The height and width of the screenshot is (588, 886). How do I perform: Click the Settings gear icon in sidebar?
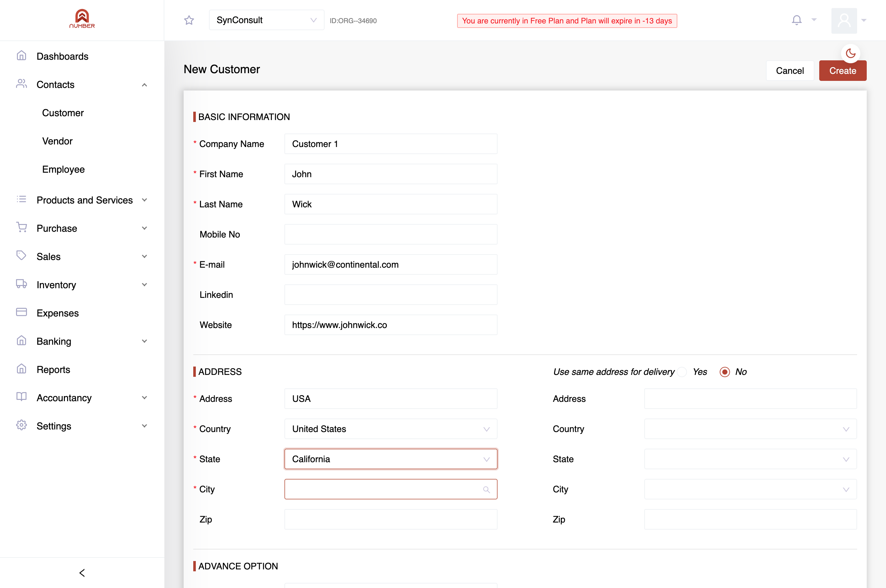point(22,425)
